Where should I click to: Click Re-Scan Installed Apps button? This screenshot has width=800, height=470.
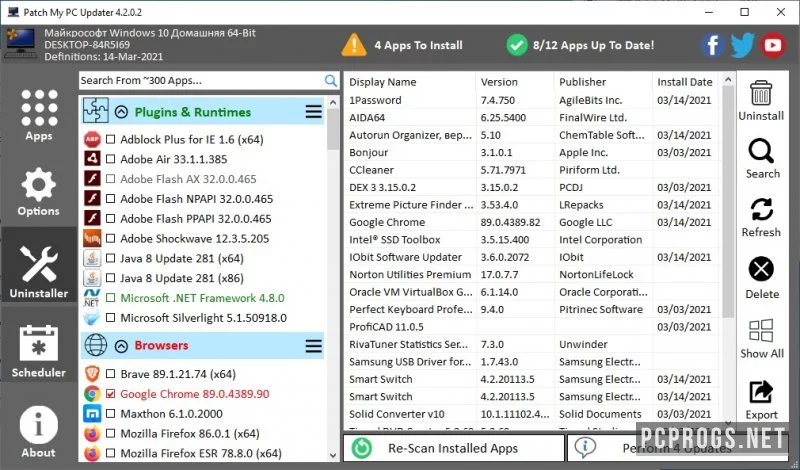tap(454, 448)
